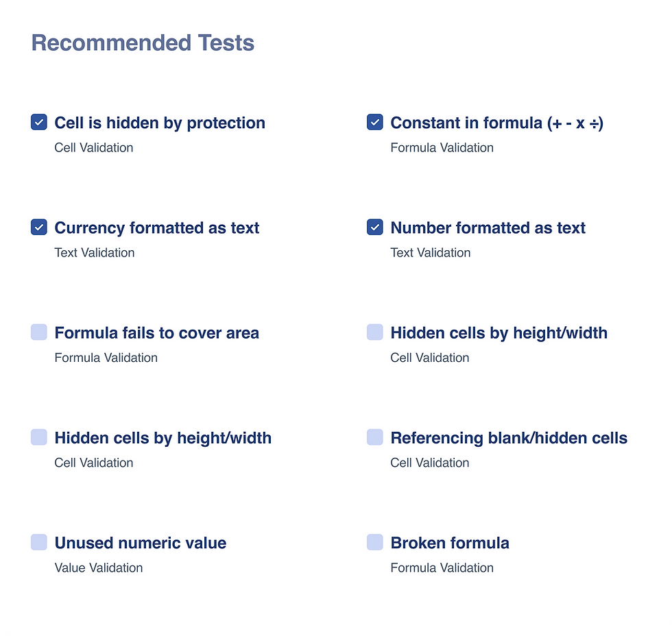
Task: Select the Referencing blank/hidden cells title
Action: click(x=509, y=438)
